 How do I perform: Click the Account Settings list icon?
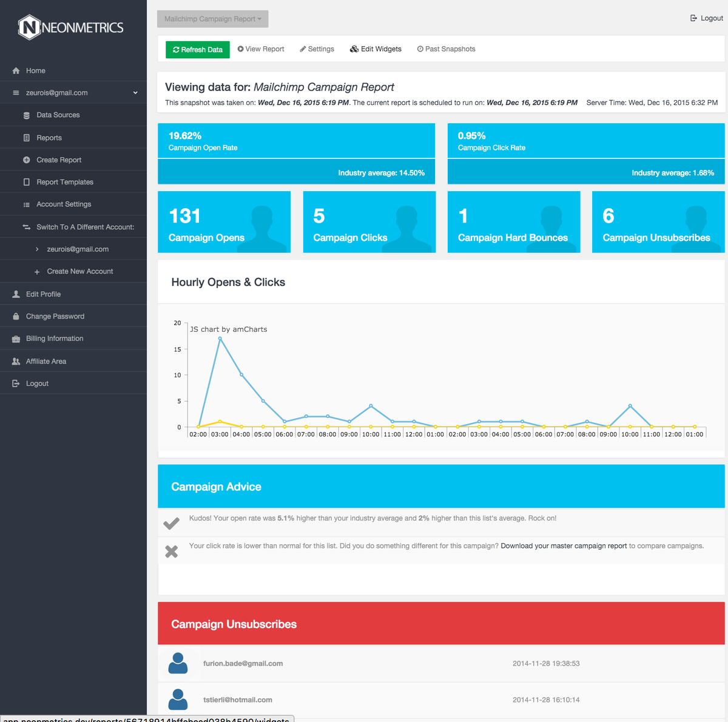(26, 204)
